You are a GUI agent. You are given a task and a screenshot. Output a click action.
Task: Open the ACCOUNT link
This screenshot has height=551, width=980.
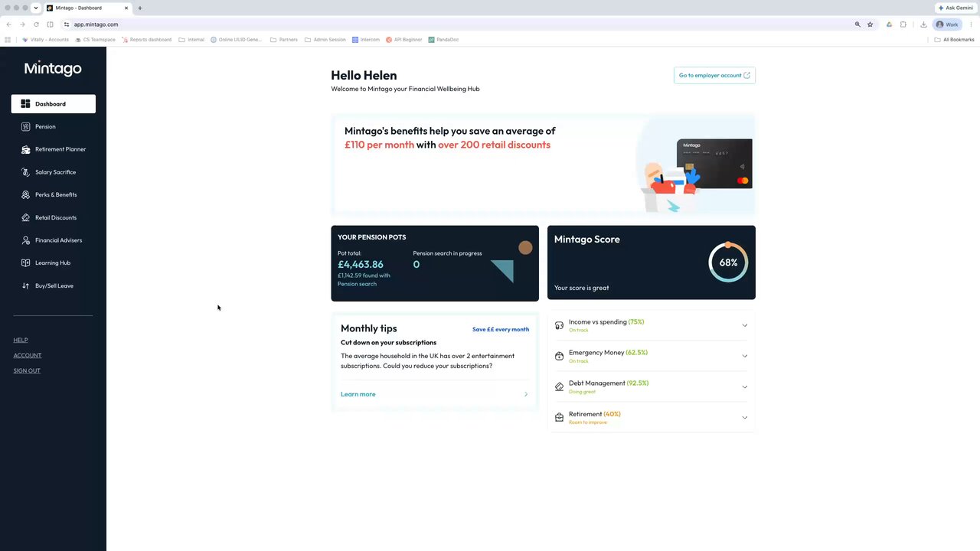click(28, 355)
